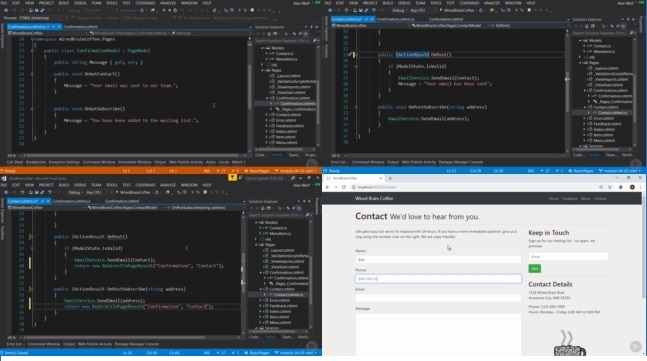Screen dimensions: 647x361
Task: Switch to Confirmation.cshtml.cs tab in Item(s) Saved window
Action: tap(71, 201)
